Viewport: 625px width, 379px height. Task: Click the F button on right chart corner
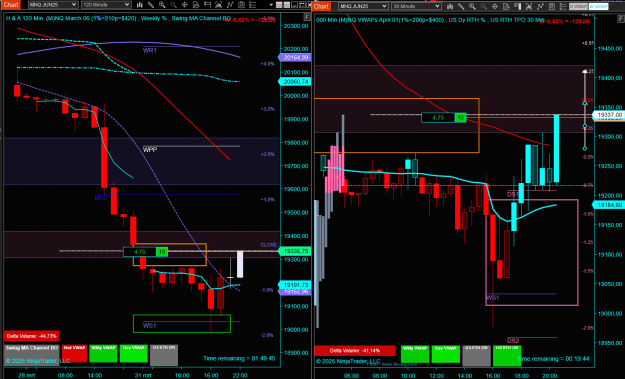621,18
